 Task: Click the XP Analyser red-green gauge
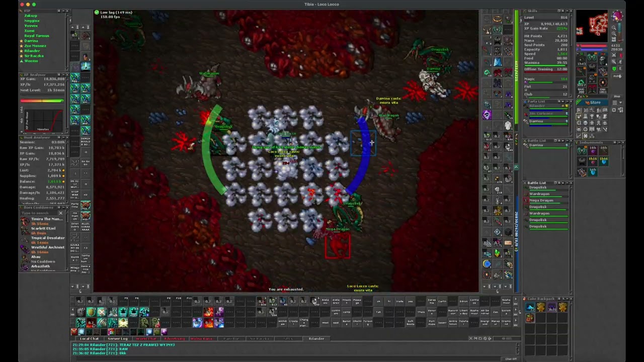(42, 101)
